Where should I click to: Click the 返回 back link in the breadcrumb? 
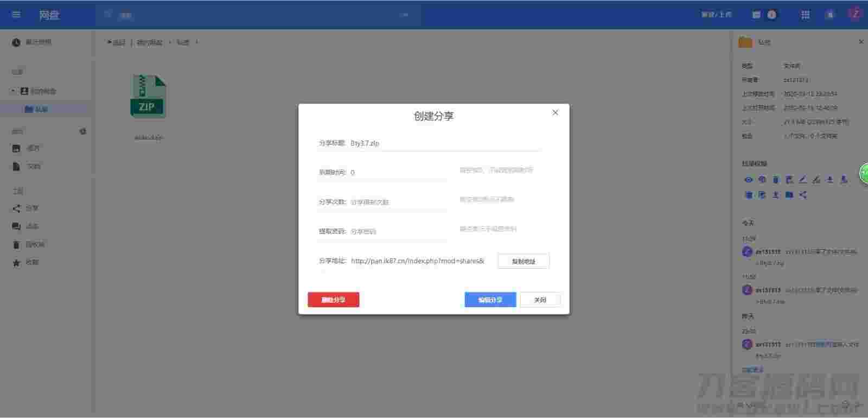click(116, 42)
